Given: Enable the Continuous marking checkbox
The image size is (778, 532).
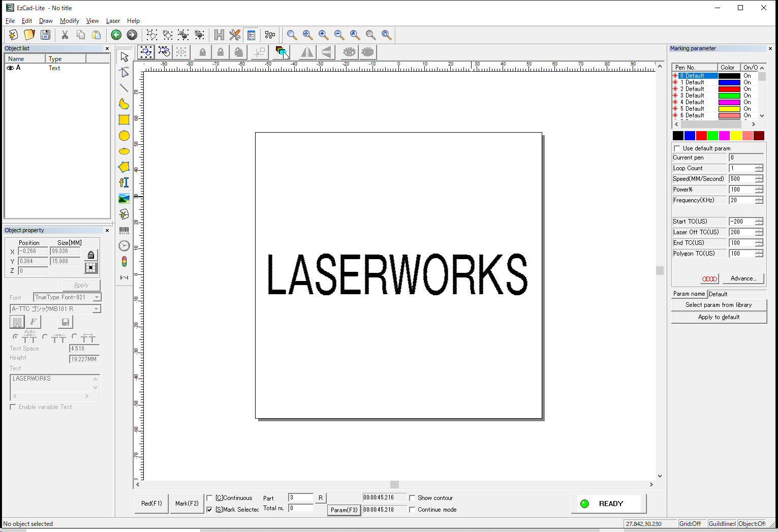Looking at the screenshot, I should [209, 498].
